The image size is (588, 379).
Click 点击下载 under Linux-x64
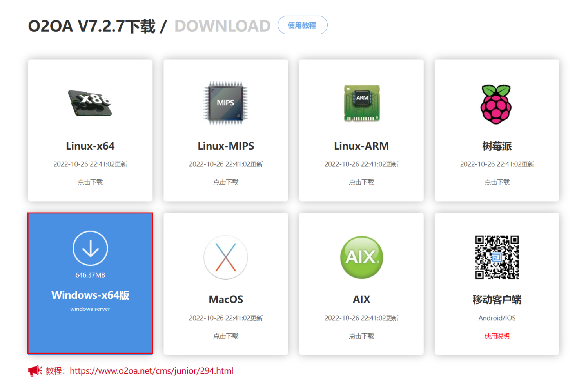[90, 182]
